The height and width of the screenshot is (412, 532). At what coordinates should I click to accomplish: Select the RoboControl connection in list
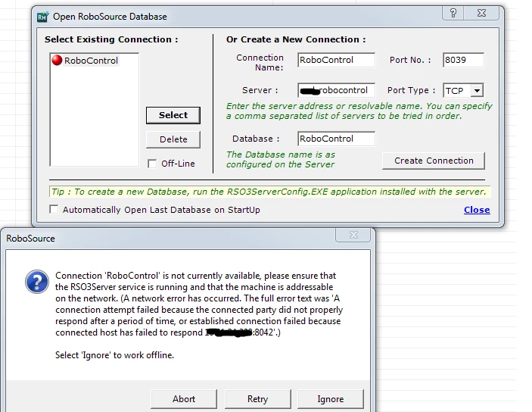(x=91, y=61)
